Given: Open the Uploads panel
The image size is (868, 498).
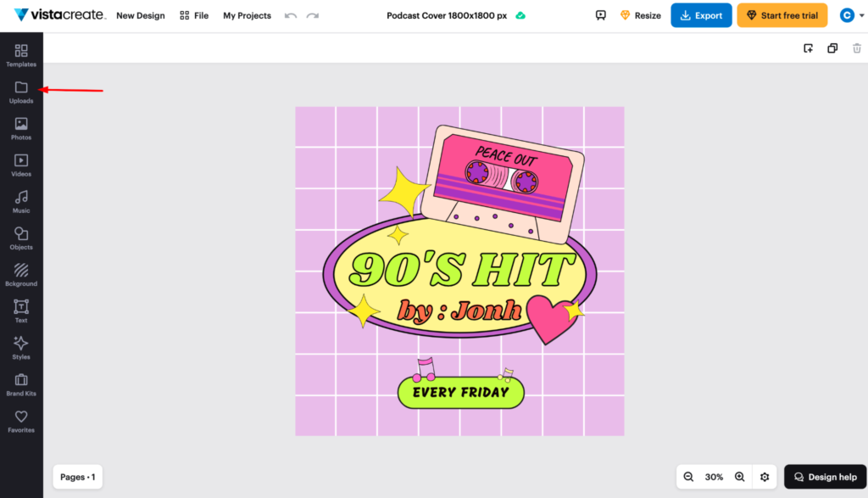Looking at the screenshot, I should 21,92.
